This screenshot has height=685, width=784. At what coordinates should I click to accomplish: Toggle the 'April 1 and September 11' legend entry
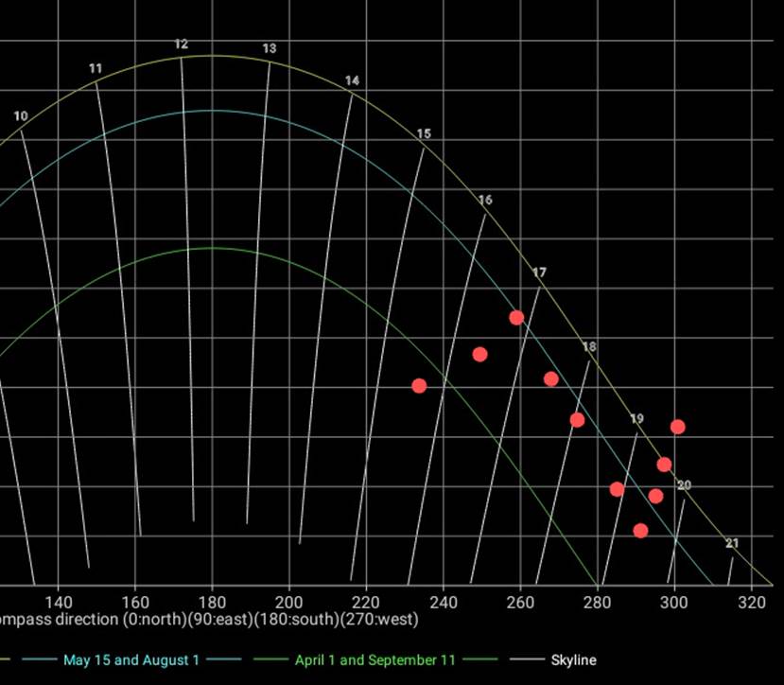pos(390,659)
